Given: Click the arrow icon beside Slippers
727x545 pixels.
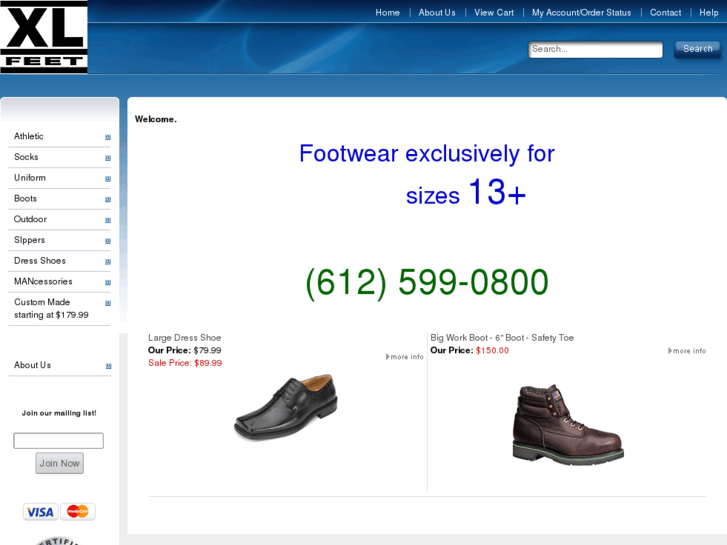Looking at the screenshot, I should click(x=108, y=241).
